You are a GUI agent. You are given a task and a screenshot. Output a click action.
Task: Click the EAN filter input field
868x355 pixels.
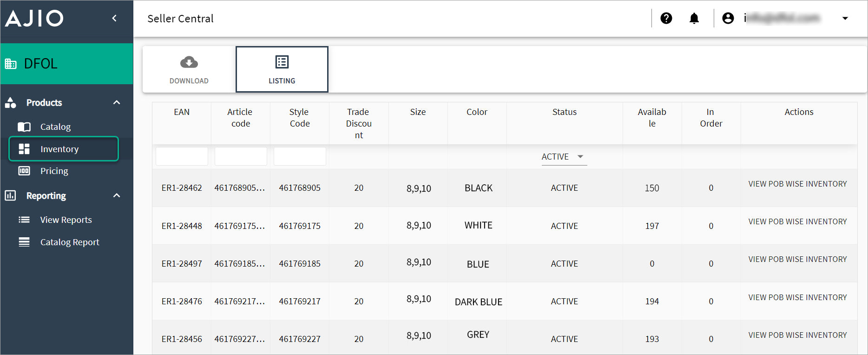[182, 156]
